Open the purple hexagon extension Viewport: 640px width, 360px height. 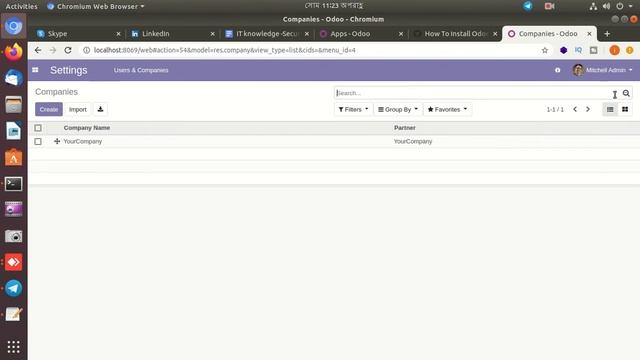[x=563, y=50]
